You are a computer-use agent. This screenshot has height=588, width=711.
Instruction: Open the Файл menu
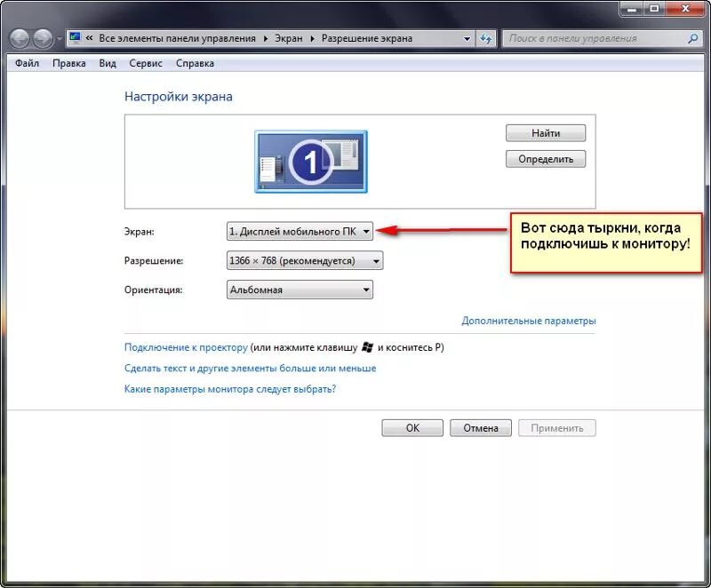(x=27, y=63)
